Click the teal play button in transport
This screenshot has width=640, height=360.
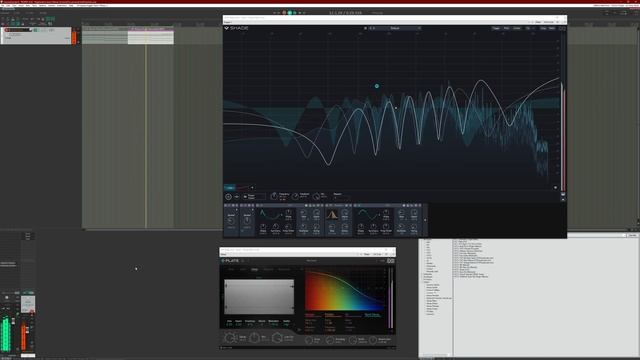pyautogui.click(x=290, y=13)
